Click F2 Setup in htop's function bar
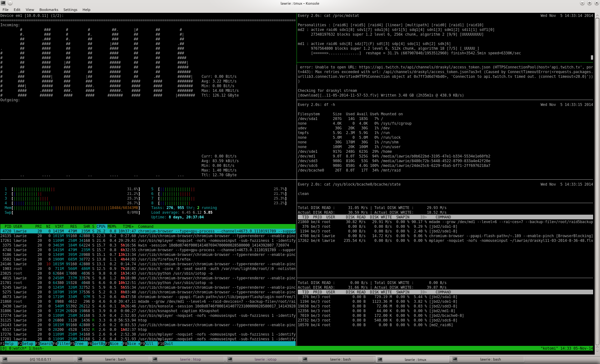Viewport: 600px width, 364px height. pos(25,344)
